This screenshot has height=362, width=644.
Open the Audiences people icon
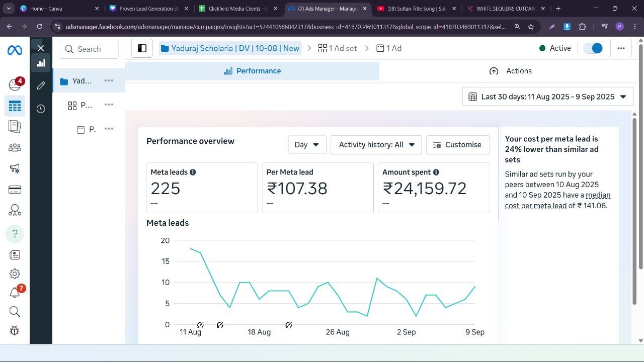coord(15,147)
